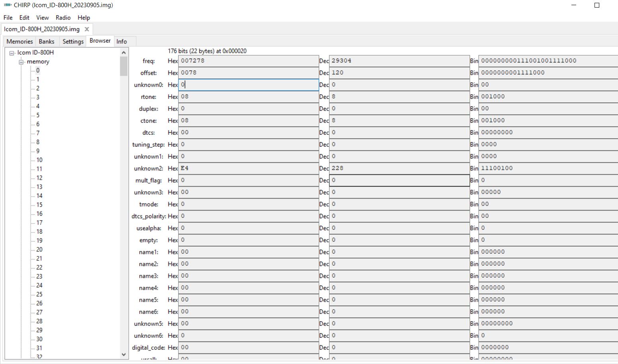Click the duplex Hex field
618x364 pixels.
click(248, 109)
